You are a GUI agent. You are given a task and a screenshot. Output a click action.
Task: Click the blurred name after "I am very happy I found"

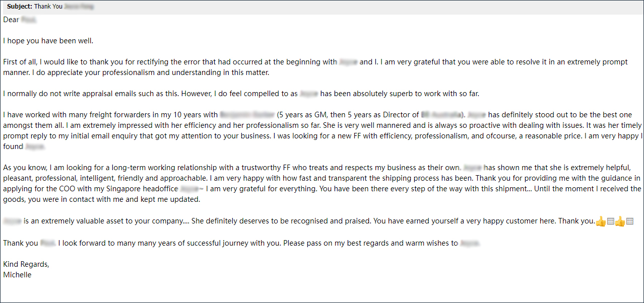pos(34,146)
